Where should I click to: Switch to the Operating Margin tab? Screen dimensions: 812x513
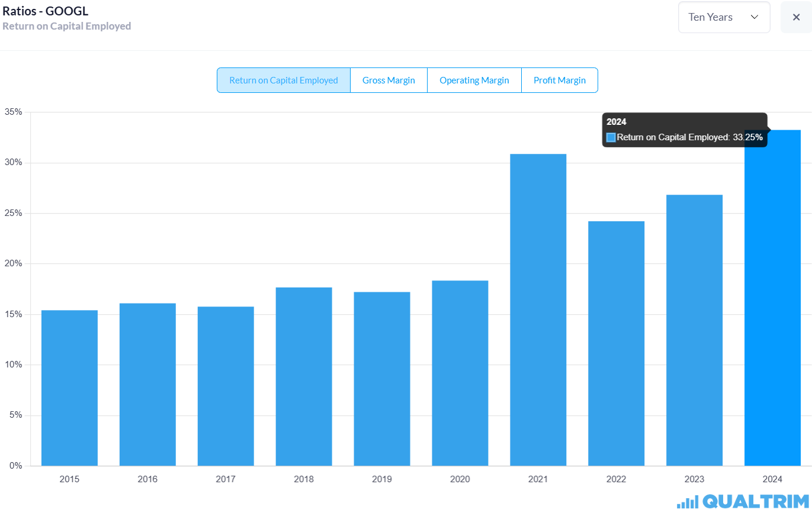point(474,80)
